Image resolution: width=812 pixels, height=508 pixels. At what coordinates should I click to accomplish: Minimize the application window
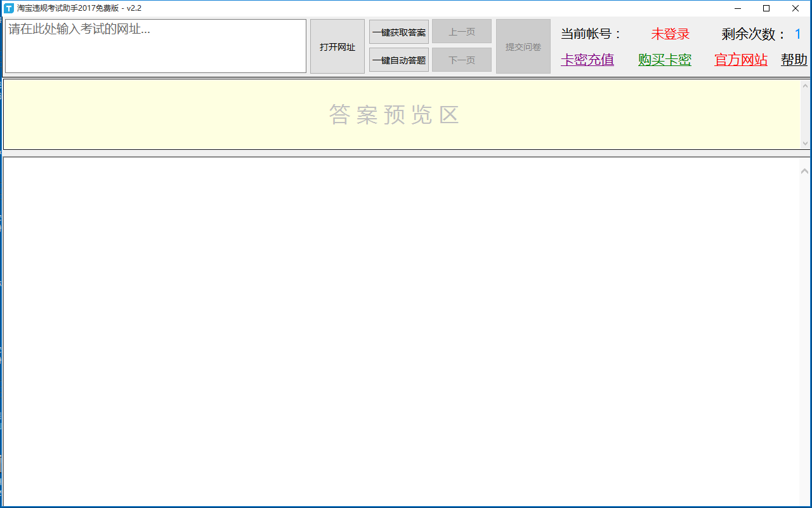coord(738,8)
